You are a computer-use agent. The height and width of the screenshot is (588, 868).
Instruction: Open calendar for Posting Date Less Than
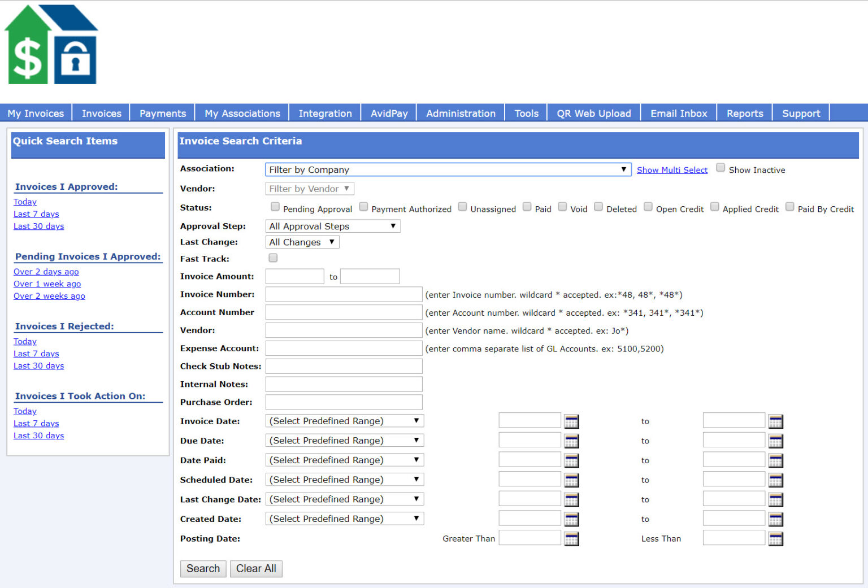(x=775, y=539)
